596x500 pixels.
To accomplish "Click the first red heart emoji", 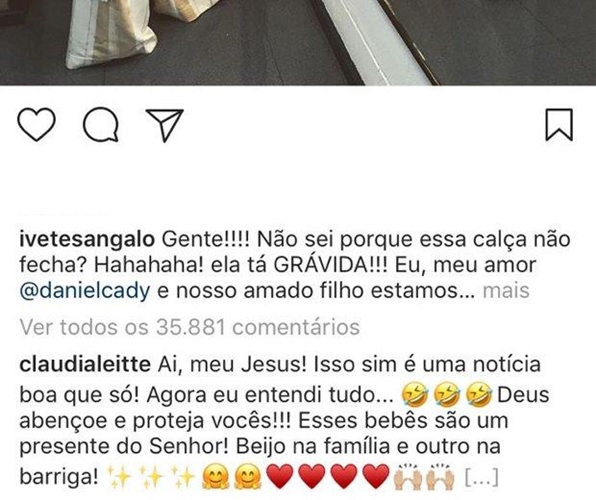I will [280, 476].
